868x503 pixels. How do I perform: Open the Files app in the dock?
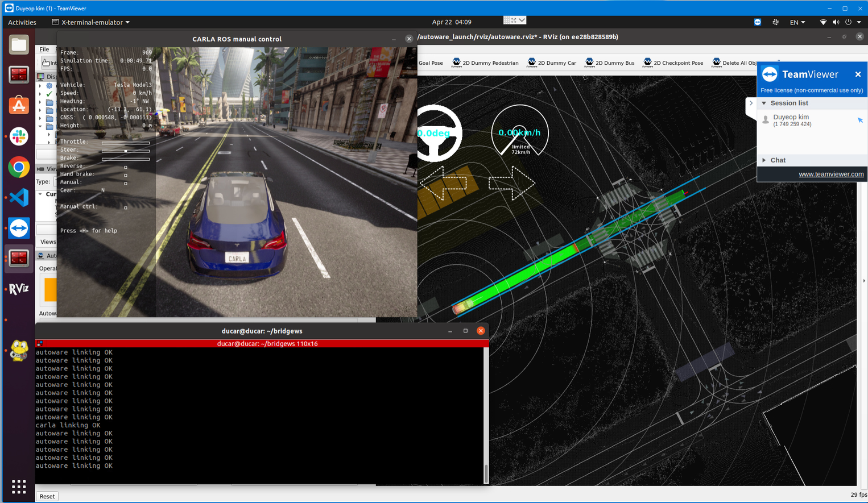pyautogui.click(x=19, y=45)
